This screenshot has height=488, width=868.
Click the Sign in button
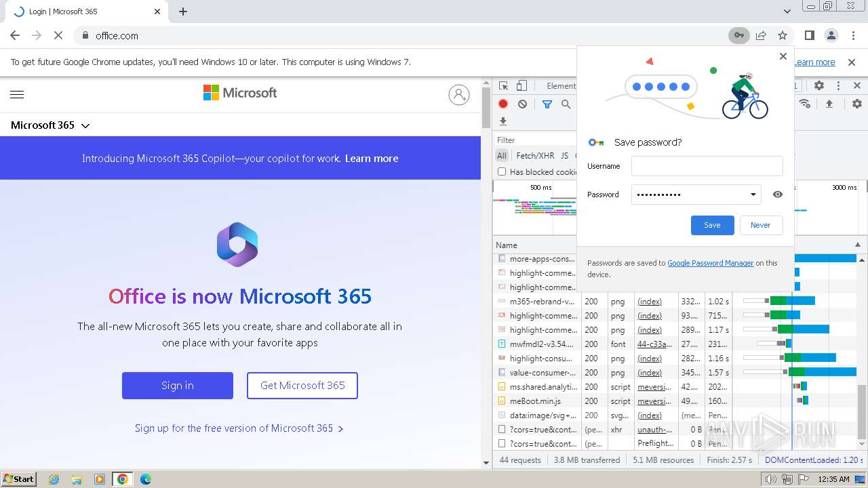point(178,386)
